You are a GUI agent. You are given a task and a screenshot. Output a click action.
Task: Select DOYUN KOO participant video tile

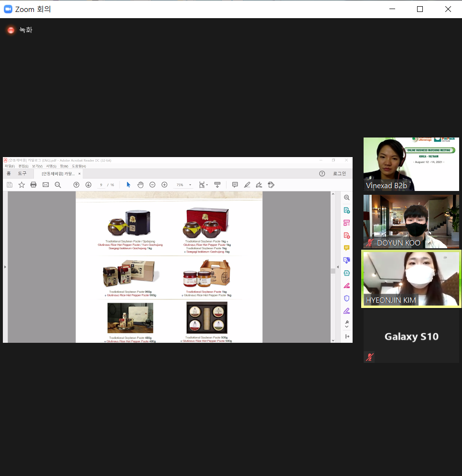(411, 222)
